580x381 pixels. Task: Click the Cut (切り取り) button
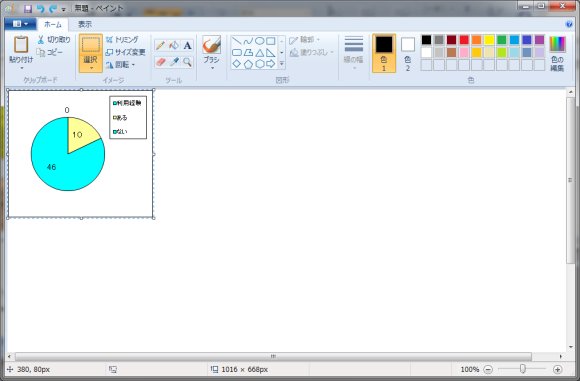[54, 40]
